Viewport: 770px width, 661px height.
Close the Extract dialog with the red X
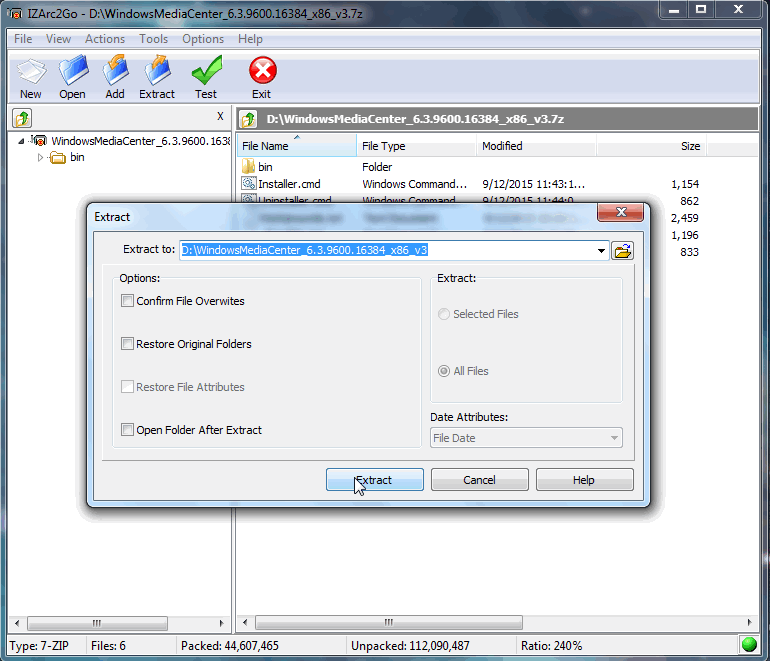coord(620,212)
